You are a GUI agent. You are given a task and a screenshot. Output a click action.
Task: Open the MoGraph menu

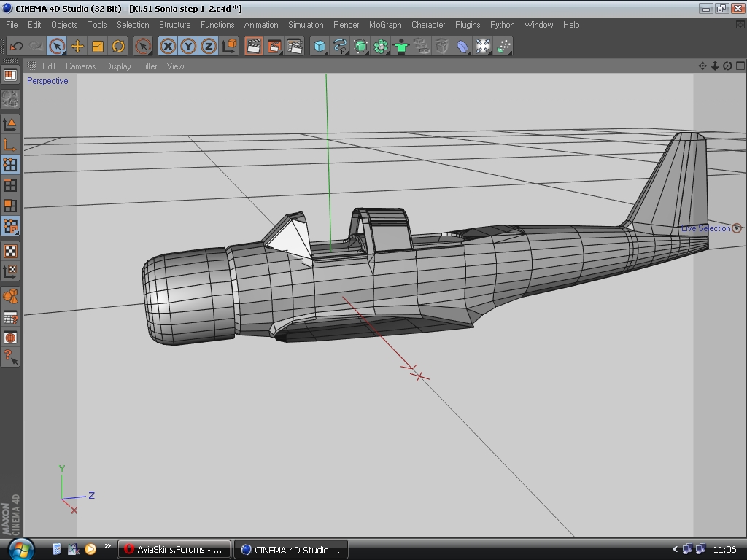click(385, 25)
